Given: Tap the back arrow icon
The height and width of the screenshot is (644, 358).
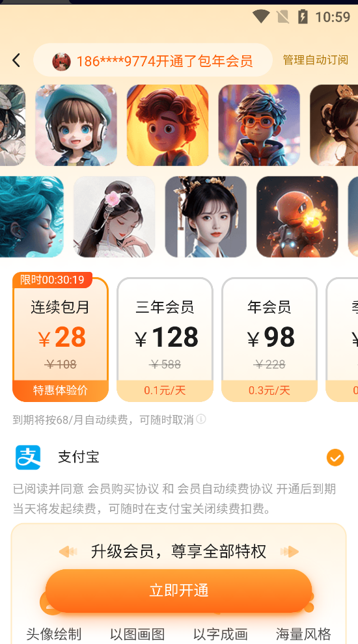Looking at the screenshot, I should [16, 60].
